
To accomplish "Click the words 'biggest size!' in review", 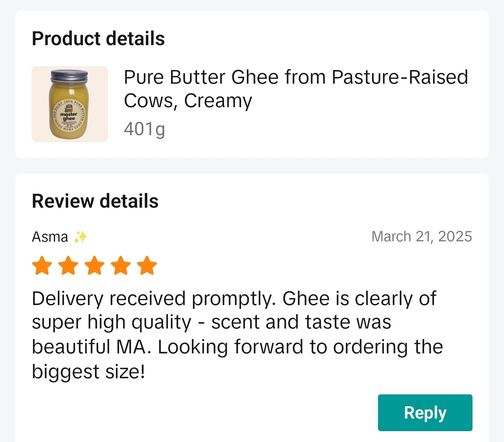I will pyautogui.click(x=89, y=371).
